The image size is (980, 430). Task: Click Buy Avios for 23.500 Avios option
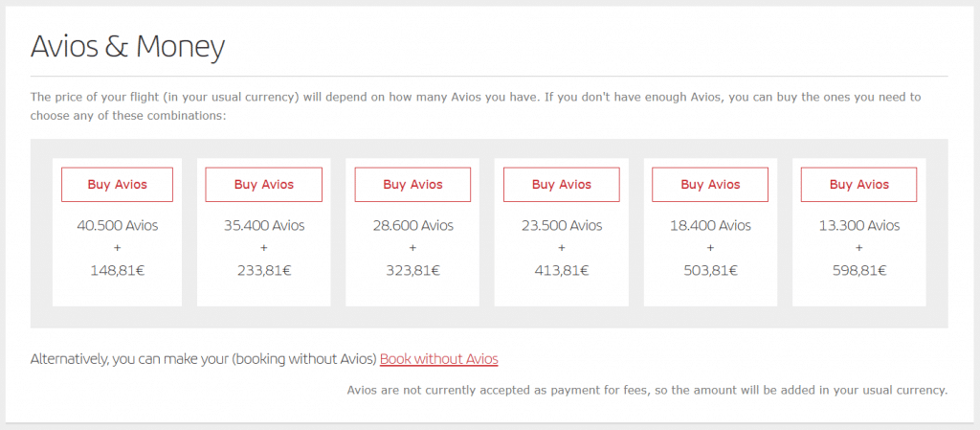click(x=561, y=185)
